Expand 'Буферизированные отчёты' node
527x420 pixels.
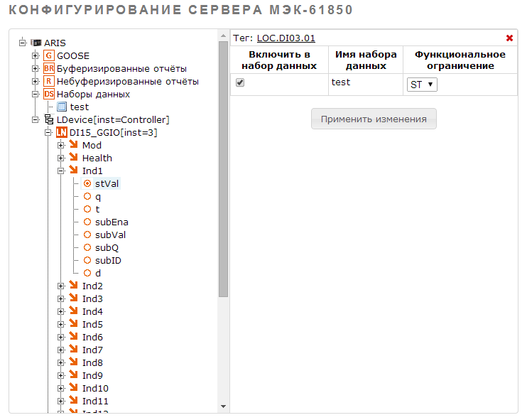point(36,68)
